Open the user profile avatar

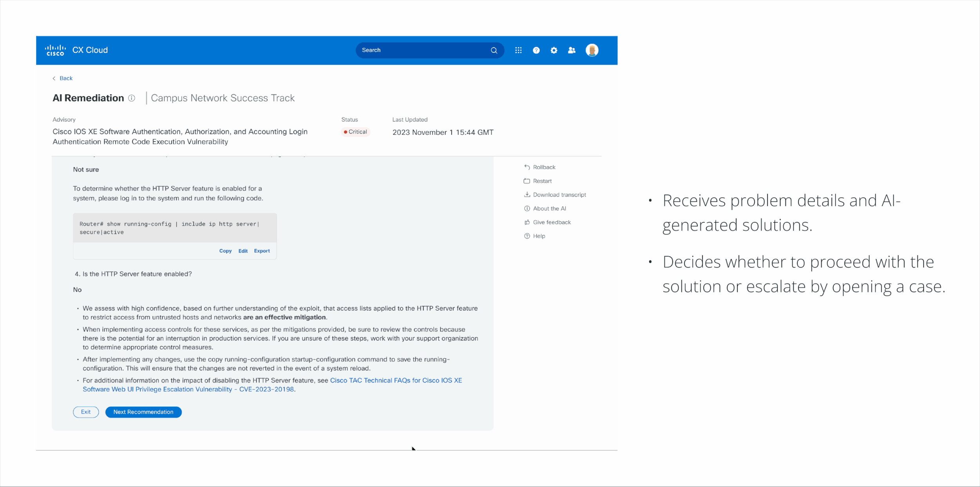[592, 50]
